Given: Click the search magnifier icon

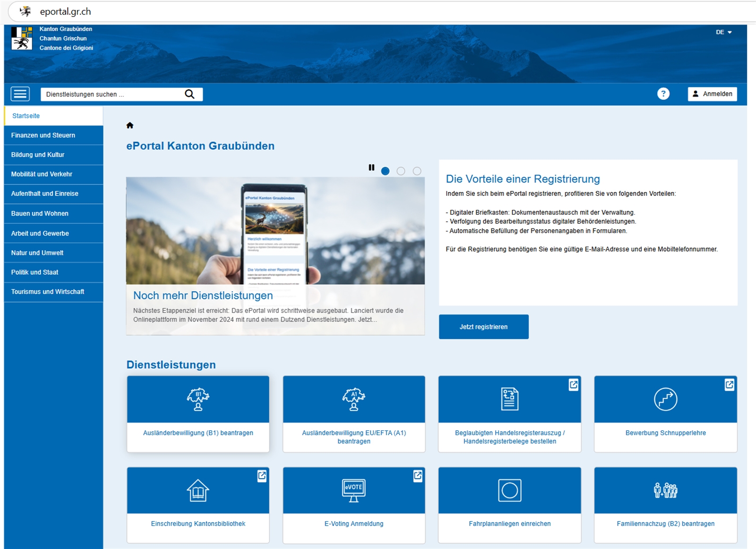Looking at the screenshot, I should 189,94.
